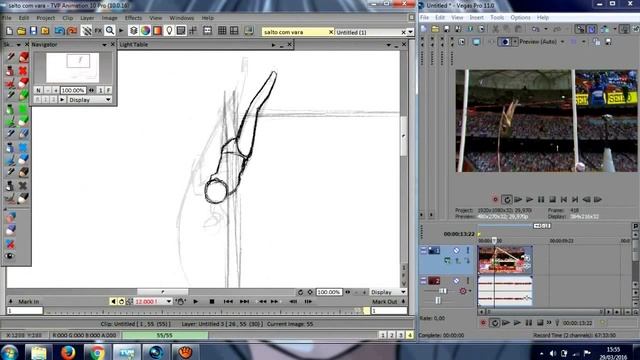Open the Vegas Options menu
The image size is (640, 360).
520,18
